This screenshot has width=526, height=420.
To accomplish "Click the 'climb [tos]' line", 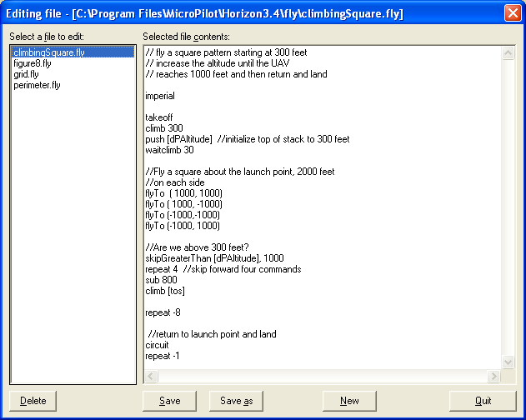I will click(165, 291).
